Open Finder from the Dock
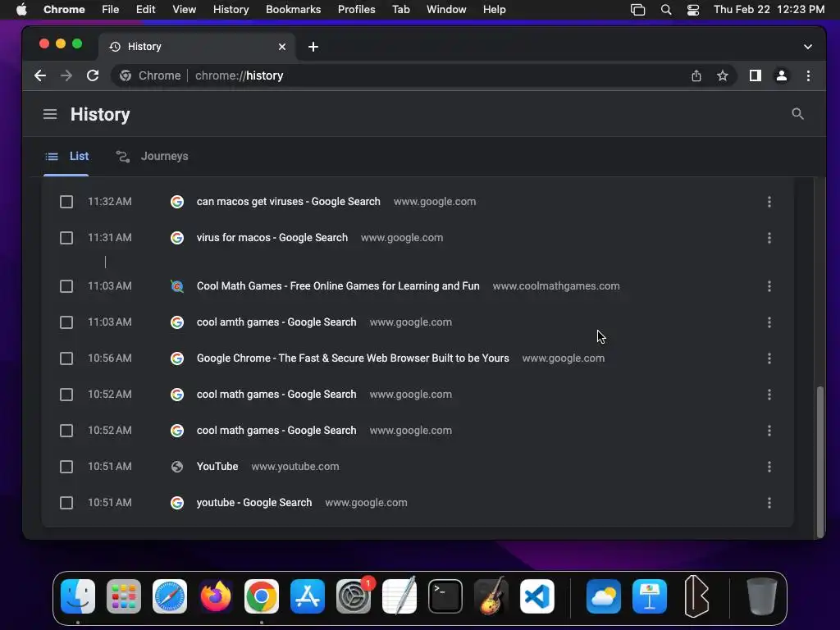Screen dimensions: 840x630 click(78, 596)
